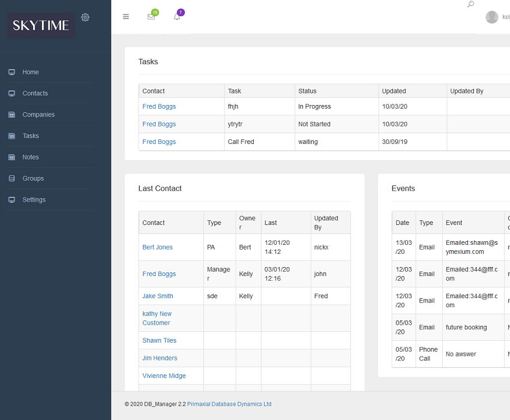Open Fred Boggs link for Call Fred task

[159, 142]
